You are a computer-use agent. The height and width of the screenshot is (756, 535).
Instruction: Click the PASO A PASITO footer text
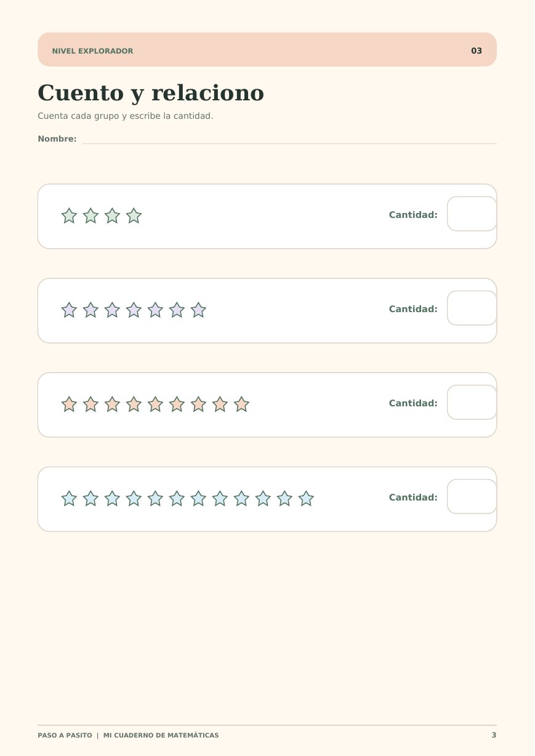(x=65, y=736)
